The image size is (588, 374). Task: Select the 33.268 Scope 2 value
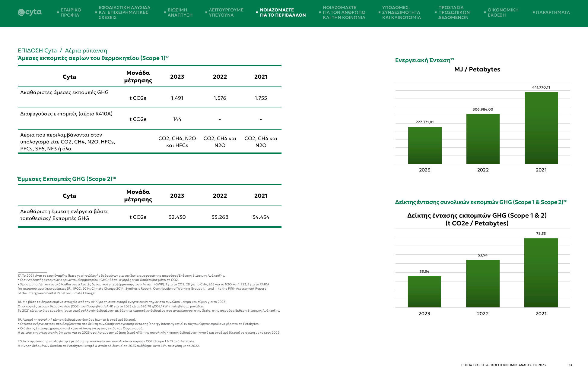click(x=220, y=217)
